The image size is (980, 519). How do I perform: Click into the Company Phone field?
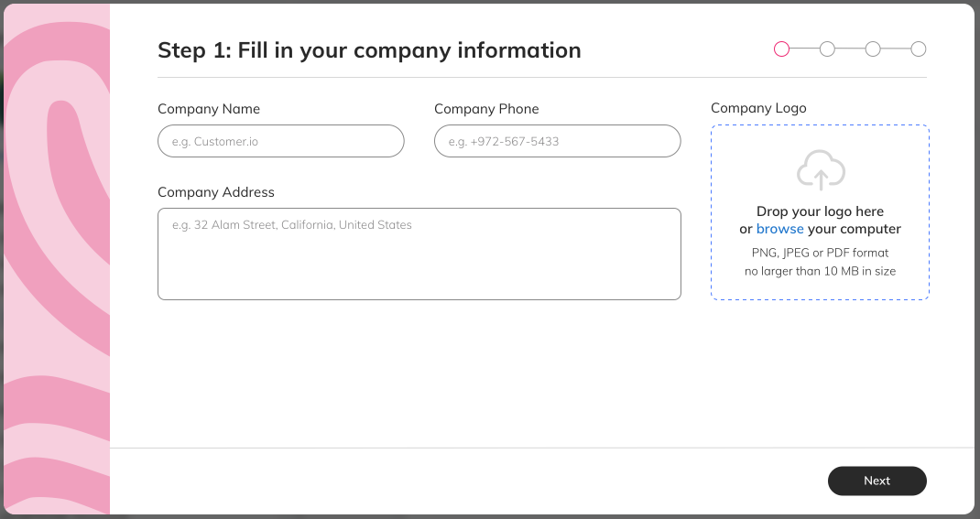pos(558,141)
